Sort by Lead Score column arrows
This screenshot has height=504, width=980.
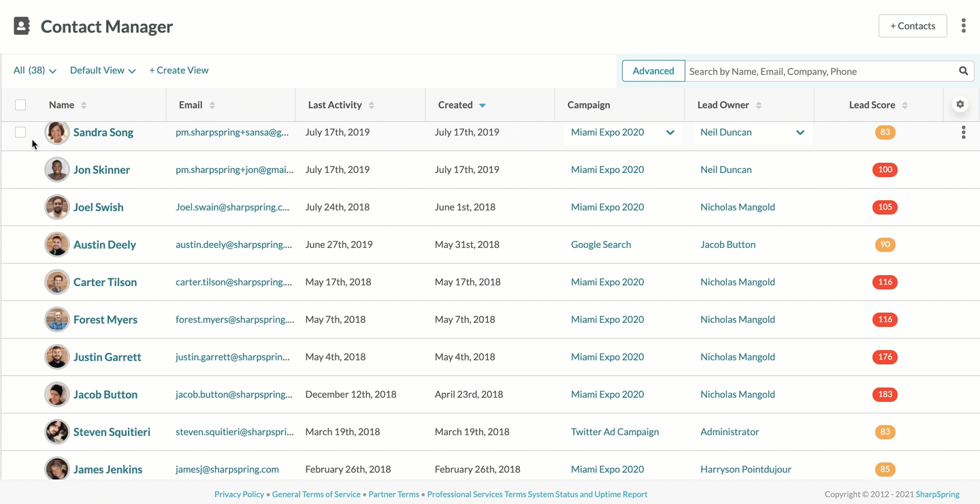pos(904,106)
